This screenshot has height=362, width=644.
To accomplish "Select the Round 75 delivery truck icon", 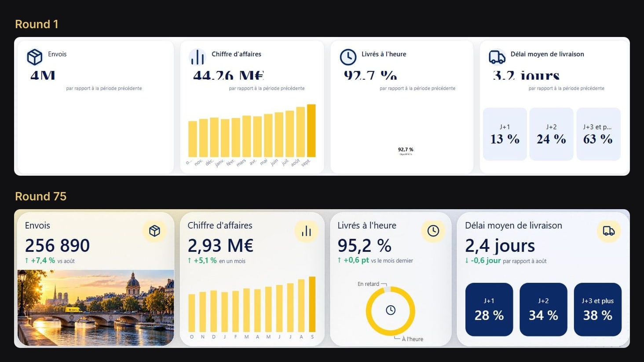I will coord(609,231).
